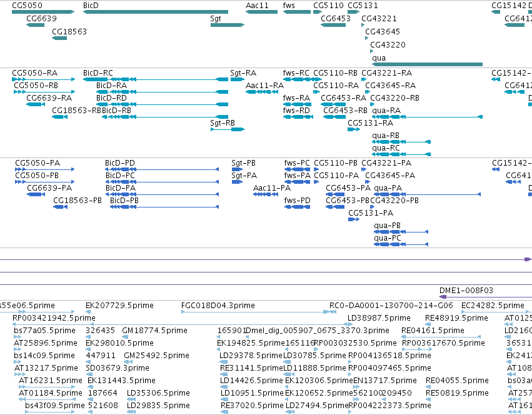Select EST RE04161.5prime
This screenshot has height=415, width=532.
click(441, 337)
